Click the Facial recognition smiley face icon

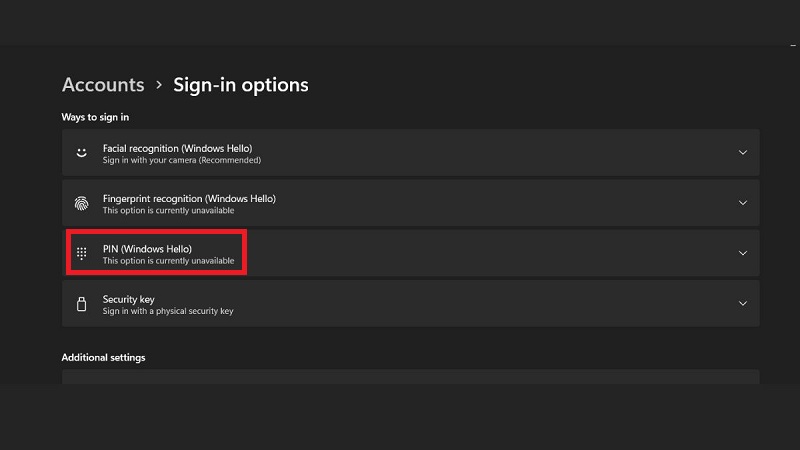pyautogui.click(x=82, y=153)
